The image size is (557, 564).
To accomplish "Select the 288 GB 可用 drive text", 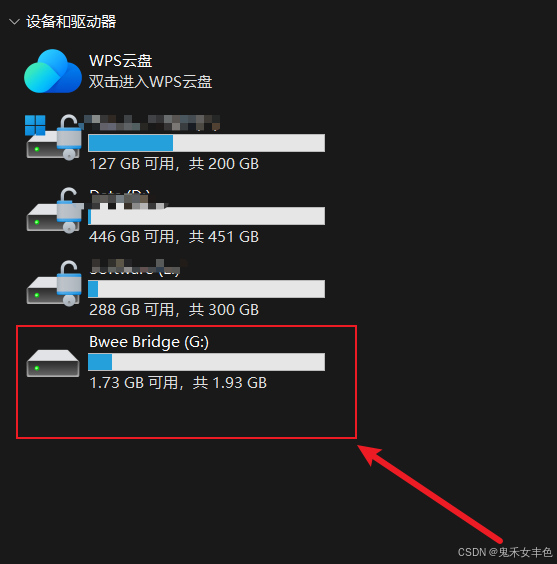I will (174, 310).
